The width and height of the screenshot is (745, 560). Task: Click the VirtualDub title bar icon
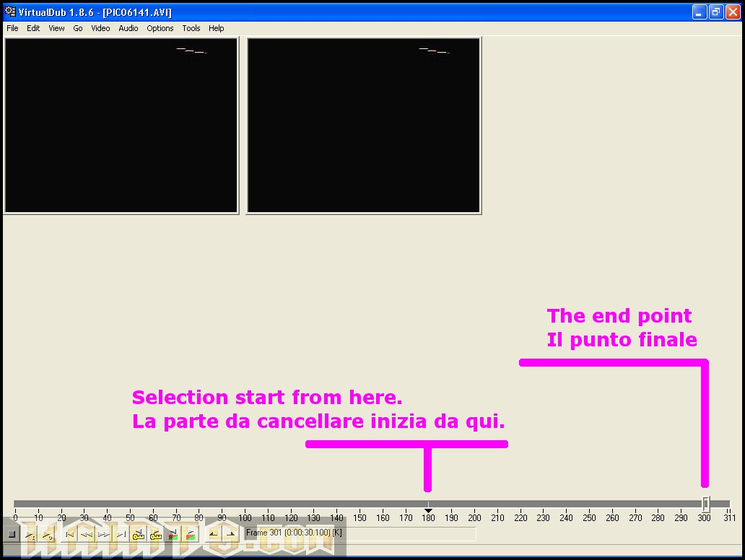[x=10, y=12]
